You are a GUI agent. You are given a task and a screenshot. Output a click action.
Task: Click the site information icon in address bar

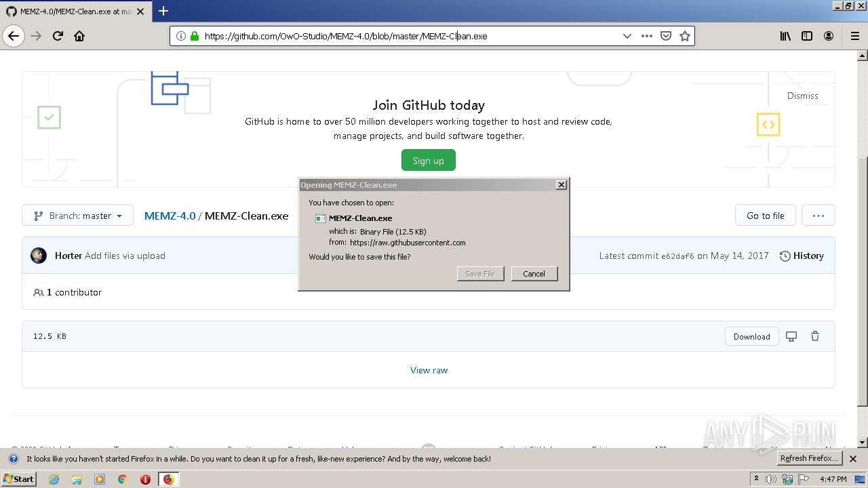pyautogui.click(x=181, y=36)
